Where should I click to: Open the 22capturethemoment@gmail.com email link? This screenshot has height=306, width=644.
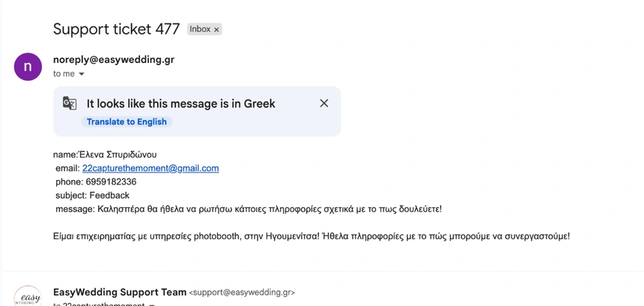(x=151, y=168)
